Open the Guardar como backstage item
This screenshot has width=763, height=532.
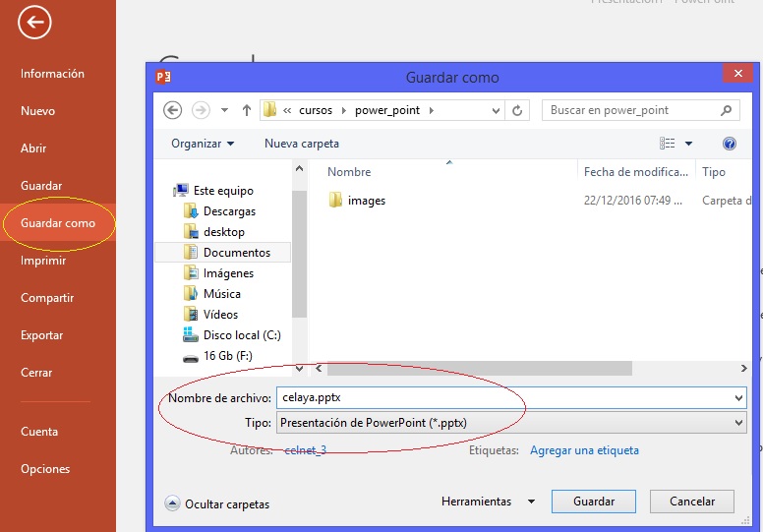(58, 223)
